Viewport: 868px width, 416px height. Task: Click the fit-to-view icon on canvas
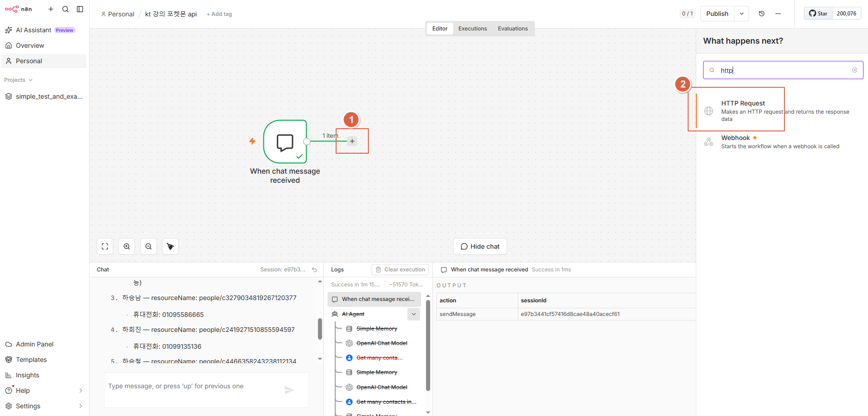[x=105, y=246]
